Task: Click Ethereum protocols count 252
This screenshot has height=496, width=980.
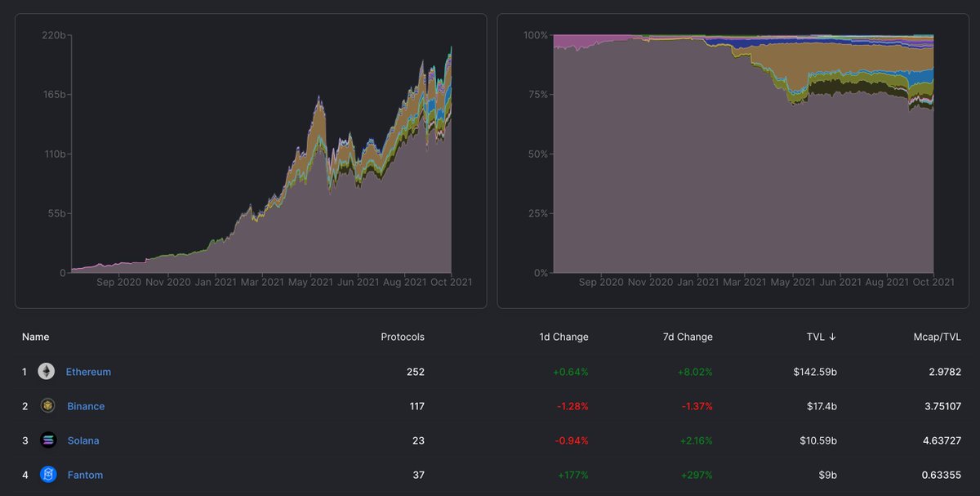Action: click(x=416, y=372)
